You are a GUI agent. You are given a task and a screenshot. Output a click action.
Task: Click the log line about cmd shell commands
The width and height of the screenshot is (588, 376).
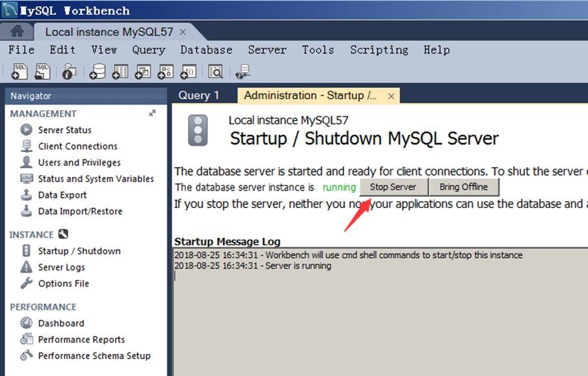click(x=348, y=255)
